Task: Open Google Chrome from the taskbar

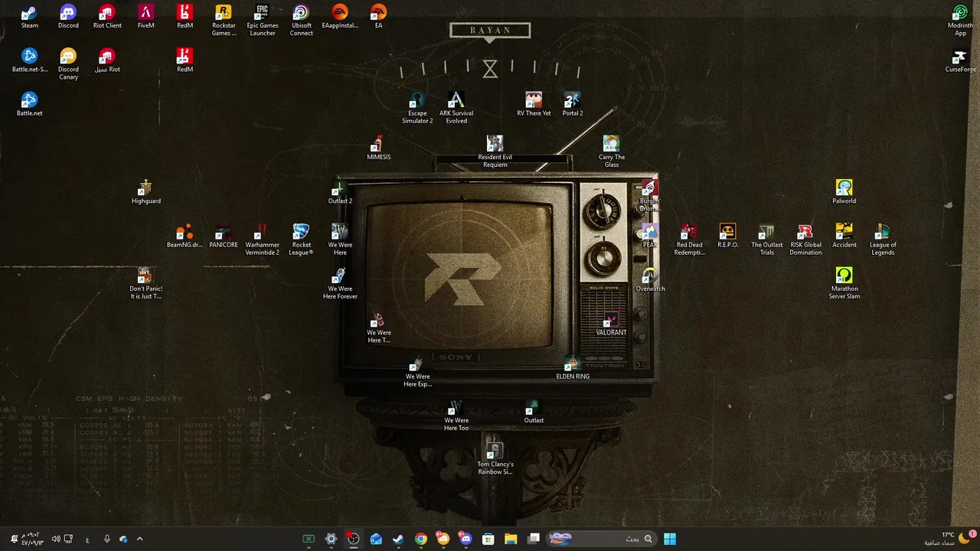Action: click(421, 539)
